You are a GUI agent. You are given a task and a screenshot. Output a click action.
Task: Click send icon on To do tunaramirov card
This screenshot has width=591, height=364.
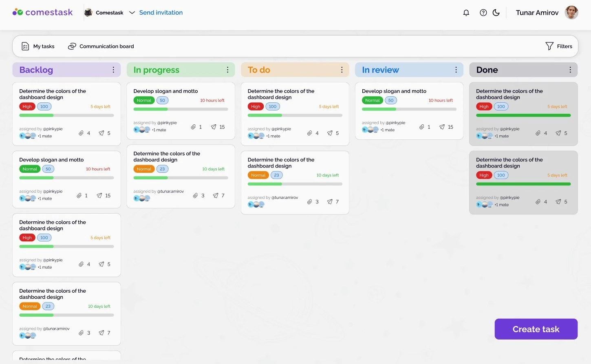330,202
